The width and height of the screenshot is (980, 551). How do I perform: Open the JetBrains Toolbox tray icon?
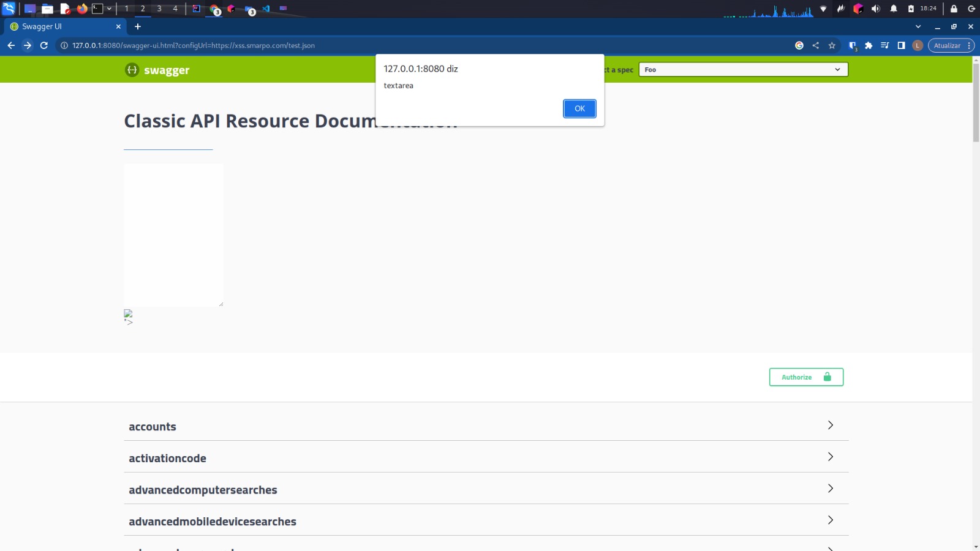point(858,9)
